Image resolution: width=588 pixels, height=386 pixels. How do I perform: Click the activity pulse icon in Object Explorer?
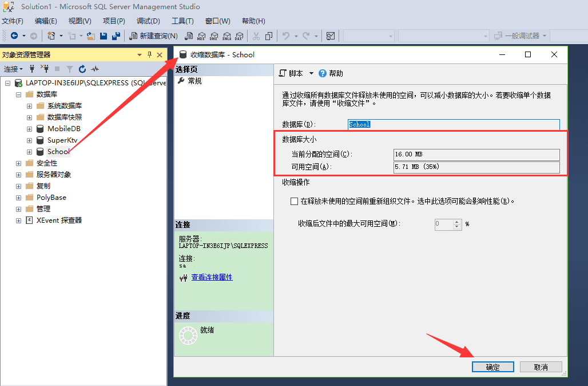pos(95,69)
